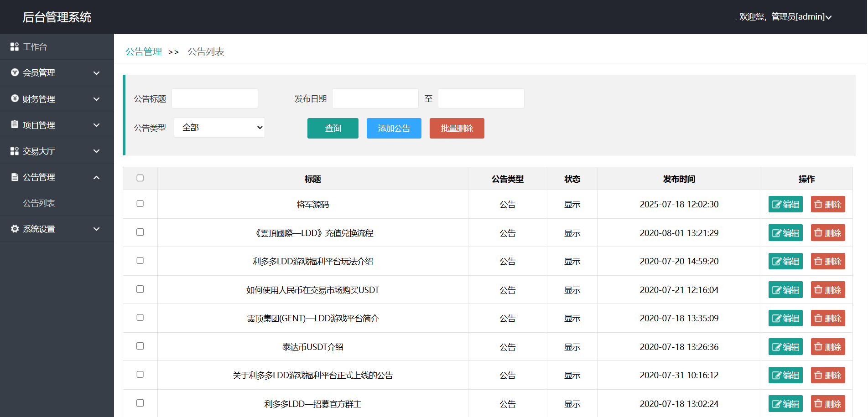The height and width of the screenshot is (417, 868).
Task: Click the 添加公告 button
Action: [394, 128]
